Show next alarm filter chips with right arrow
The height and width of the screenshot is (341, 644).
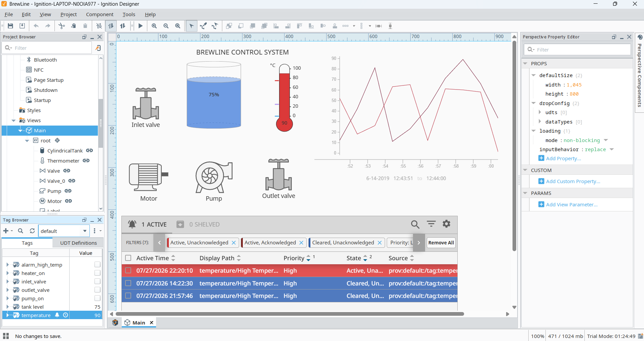[x=419, y=243]
